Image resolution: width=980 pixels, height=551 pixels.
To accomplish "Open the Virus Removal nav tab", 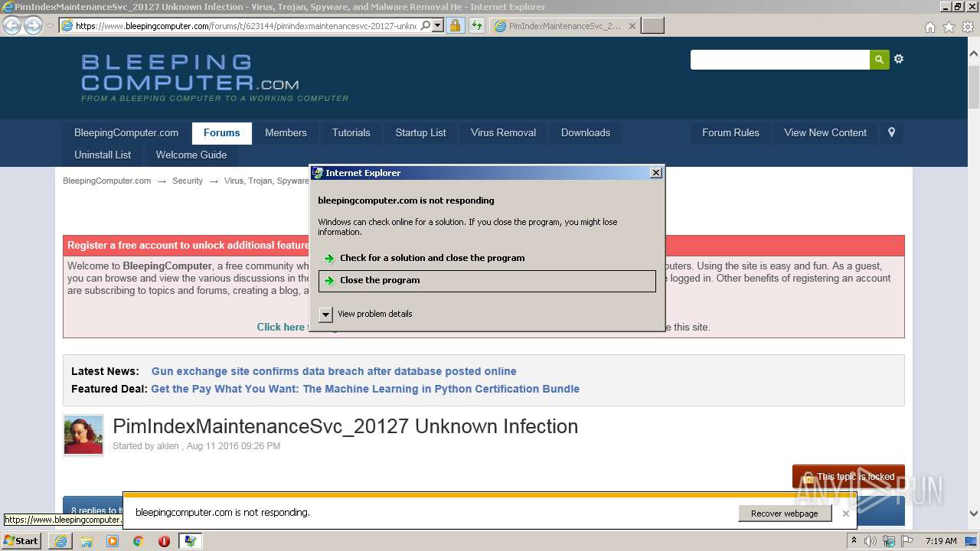I will pyautogui.click(x=503, y=132).
